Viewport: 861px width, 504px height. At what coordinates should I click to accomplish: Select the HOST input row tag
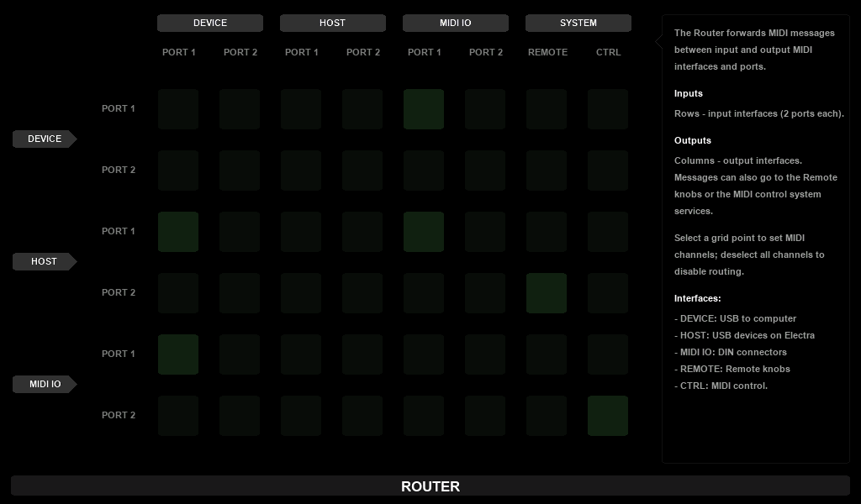pos(45,261)
